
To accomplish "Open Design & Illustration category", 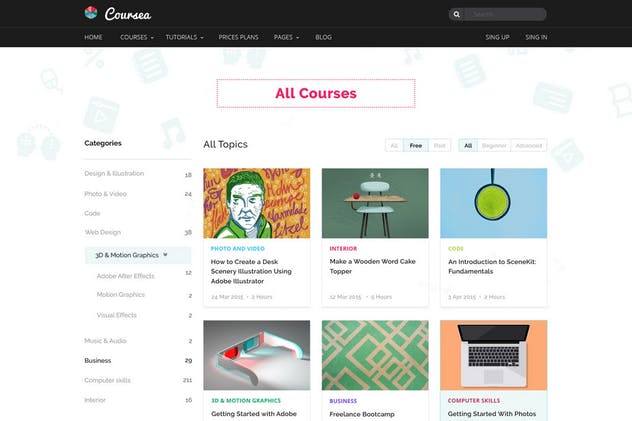I will point(114,174).
